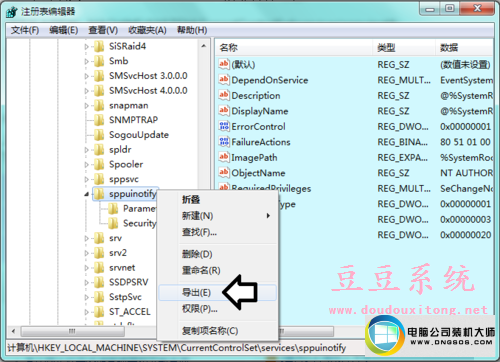Screen dimensions: 500x362
Task: Click the Registry Editor title bar icon
Action: [11, 12]
